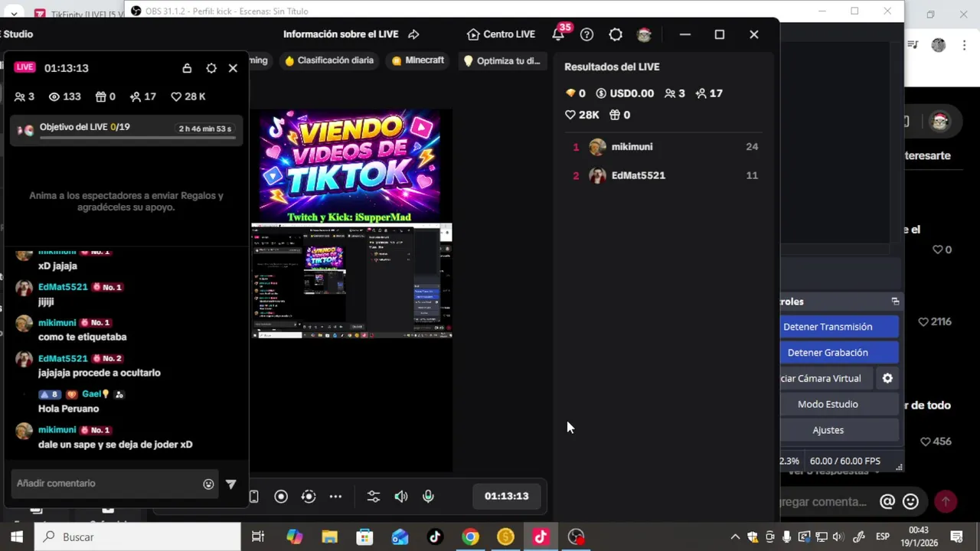The image size is (980, 551).
Task: Undock the OBS controls panel icon
Action: click(895, 302)
